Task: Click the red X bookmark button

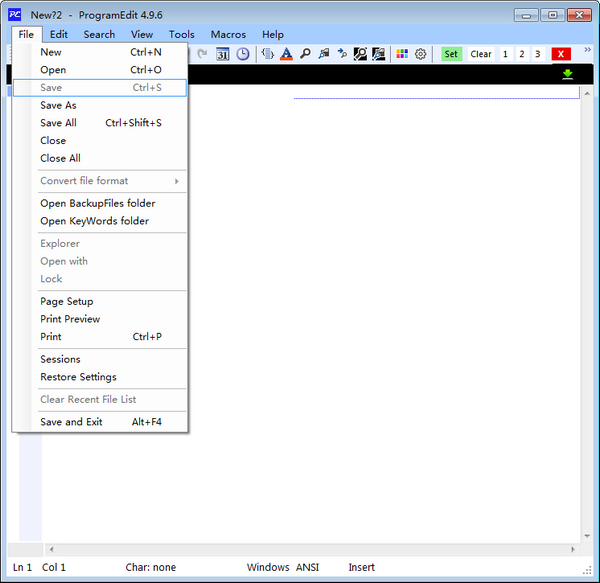Action: point(562,54)
